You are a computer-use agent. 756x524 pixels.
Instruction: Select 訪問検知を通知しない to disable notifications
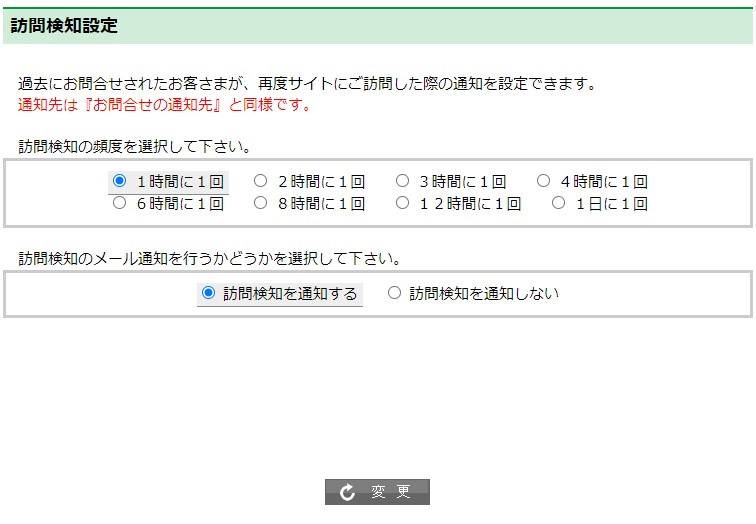point(394,293)
